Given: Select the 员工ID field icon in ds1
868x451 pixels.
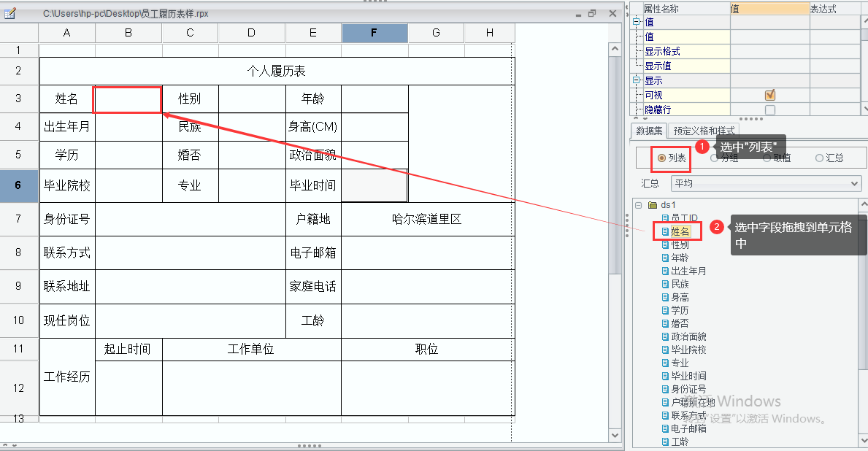Looking at the screenshot, I should (665, 219).
